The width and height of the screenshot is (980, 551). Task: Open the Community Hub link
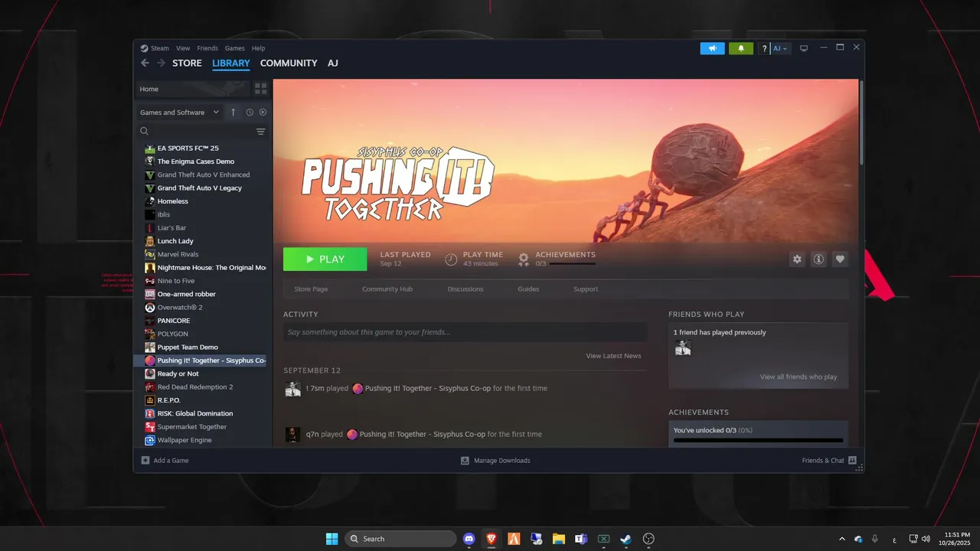pyautogui.click(x=387, y=289)
